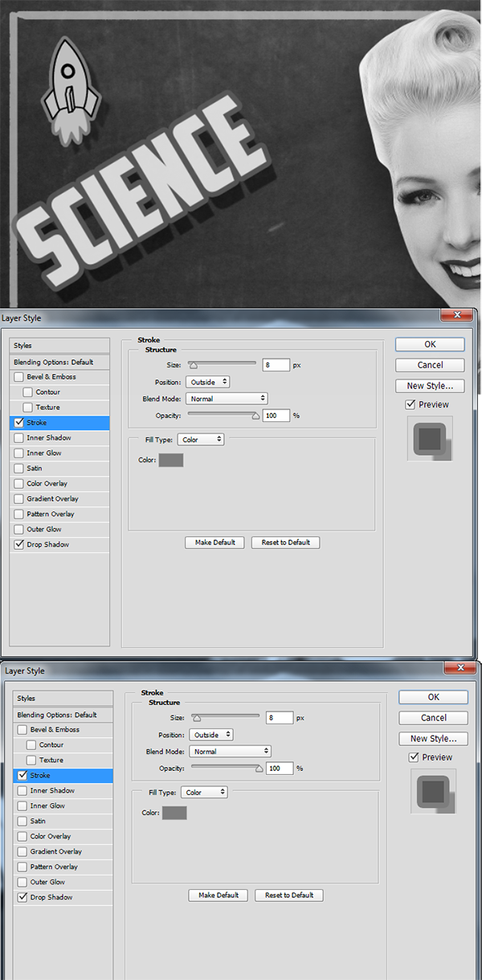Click Reset to Default in upper dialog
The height and width of the screenshot is (980, 482).
[x=285, y=543]
